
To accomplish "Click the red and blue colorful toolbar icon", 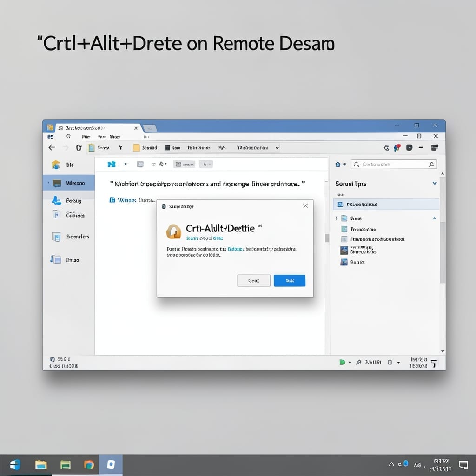I will click(397, 147).
